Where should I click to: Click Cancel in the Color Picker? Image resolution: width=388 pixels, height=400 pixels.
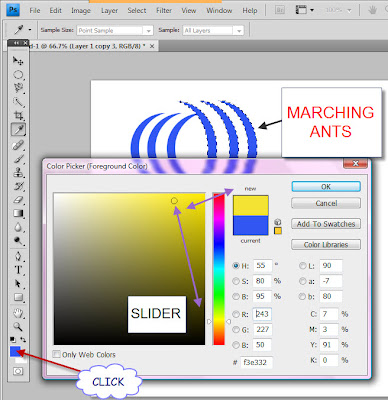(326, 203)
